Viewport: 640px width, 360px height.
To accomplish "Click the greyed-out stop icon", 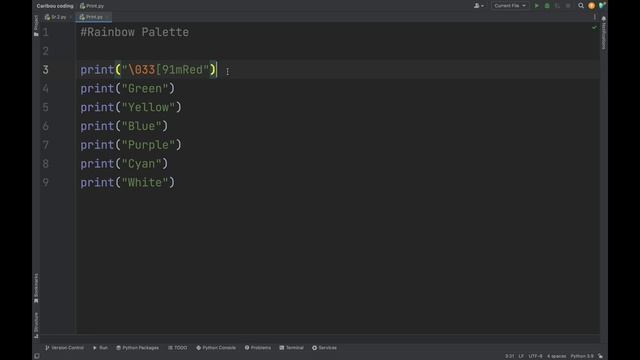I will (568, 6).
